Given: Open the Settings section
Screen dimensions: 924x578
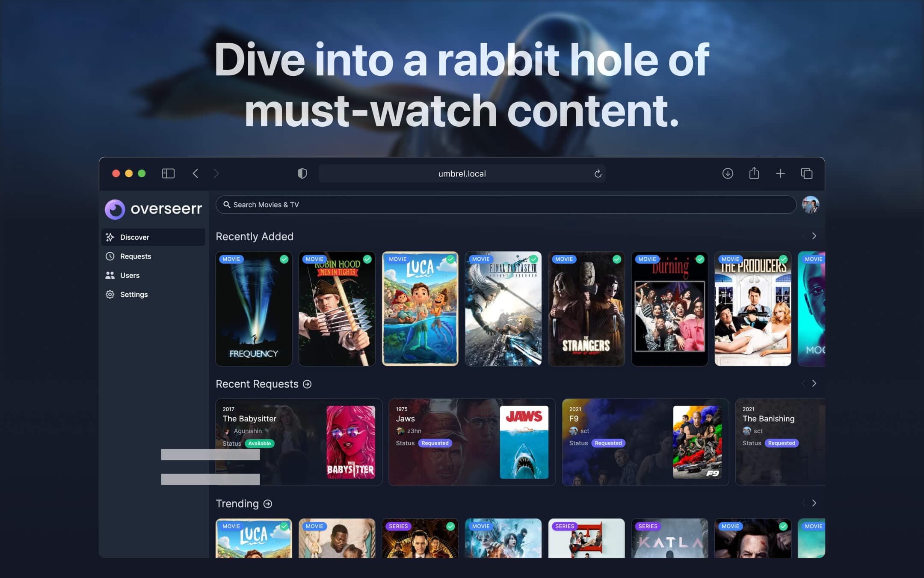Looking at the screenshot, I should [133, 294].
